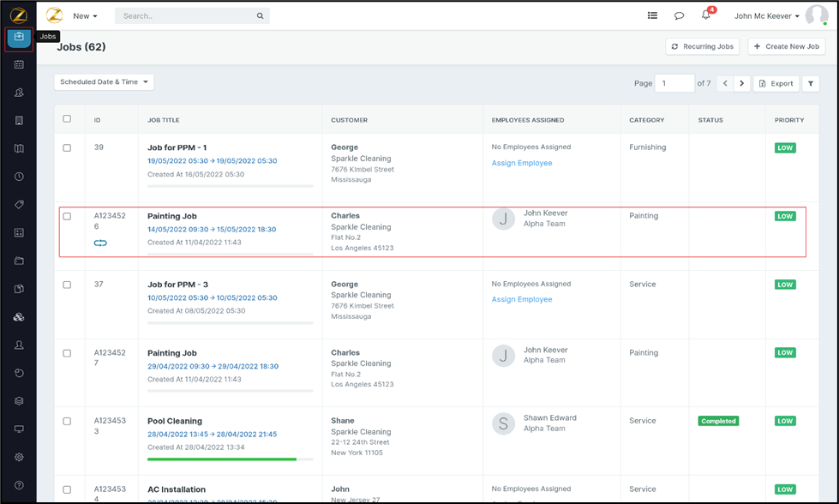Tick the checkbox for Job for PPM - 1

[67, 147]
